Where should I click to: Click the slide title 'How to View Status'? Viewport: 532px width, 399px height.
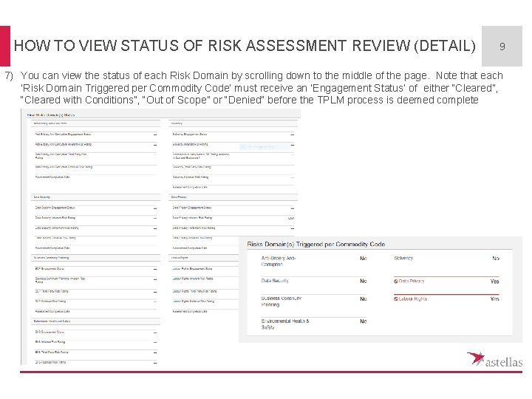coord(245,46)
